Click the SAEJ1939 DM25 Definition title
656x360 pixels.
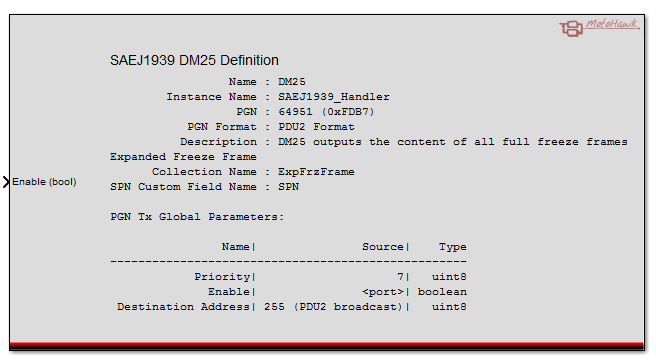pos(194,60)
